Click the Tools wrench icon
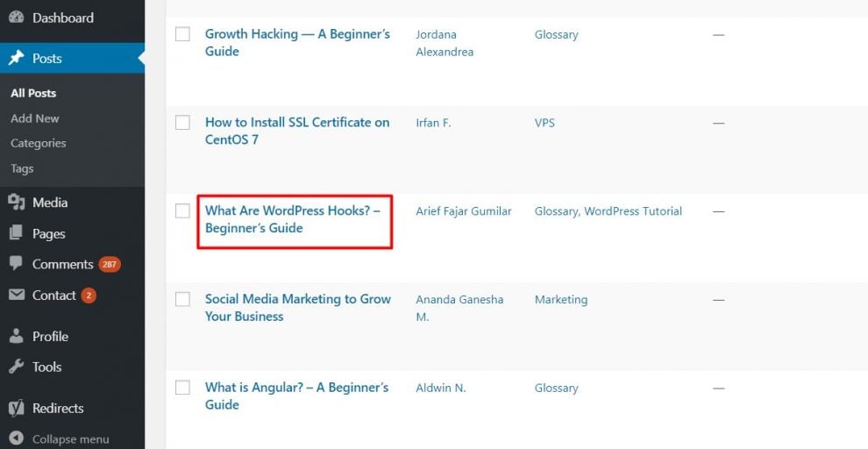Screen dimensions: 868x449 pos(17,367)
